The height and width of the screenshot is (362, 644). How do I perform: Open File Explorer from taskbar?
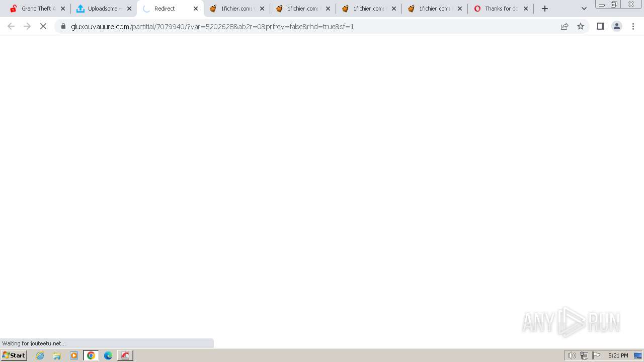click(57, 355)
